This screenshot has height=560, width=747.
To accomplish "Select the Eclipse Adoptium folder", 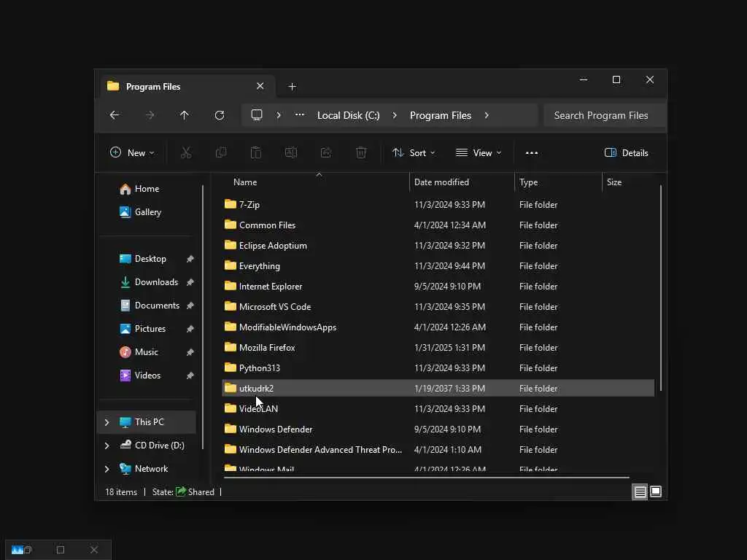I will coord(438,245).
